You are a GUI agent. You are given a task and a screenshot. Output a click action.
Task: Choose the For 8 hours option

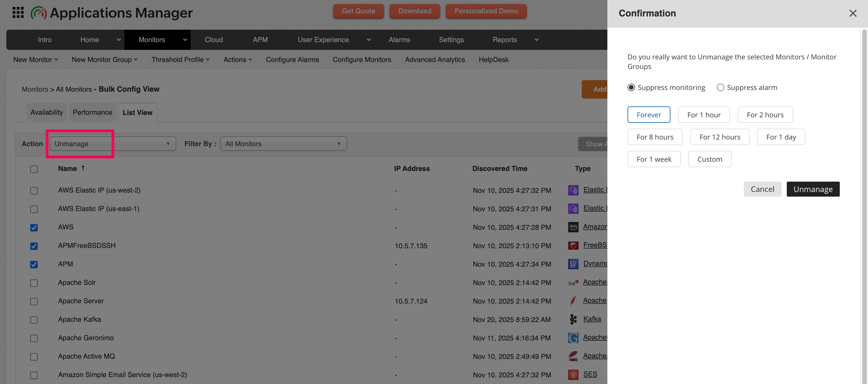655,137
